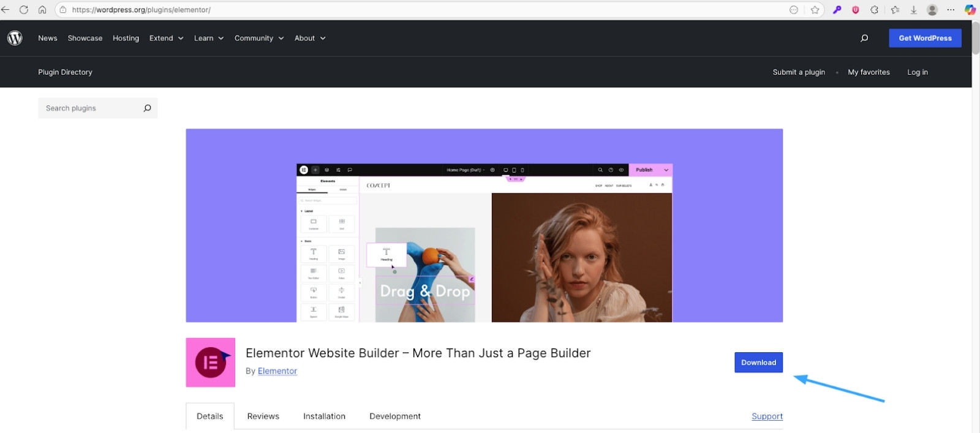Reload the page with the refresh icon
This screenshot has width=980, height=433.
[x=24, y=10]
